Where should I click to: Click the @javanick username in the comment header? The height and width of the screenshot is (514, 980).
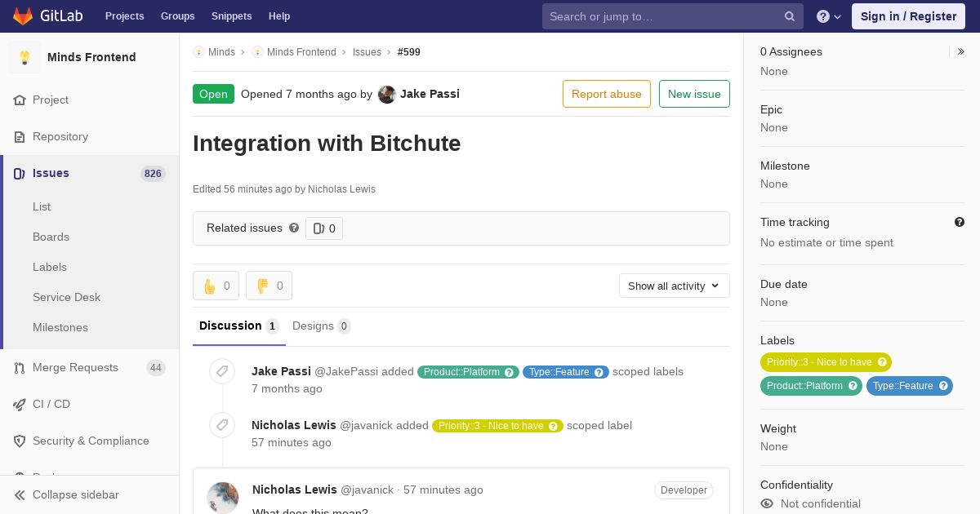tap(367, 490)
